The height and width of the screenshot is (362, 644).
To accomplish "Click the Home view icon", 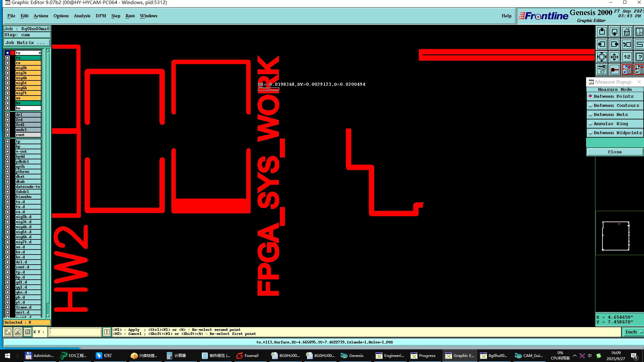I will 627,32.
